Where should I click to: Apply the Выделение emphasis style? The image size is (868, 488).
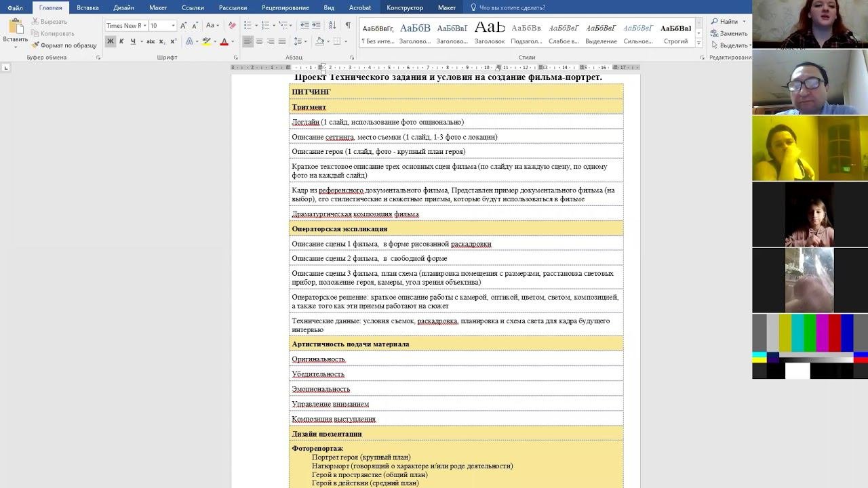pos(601,33)
